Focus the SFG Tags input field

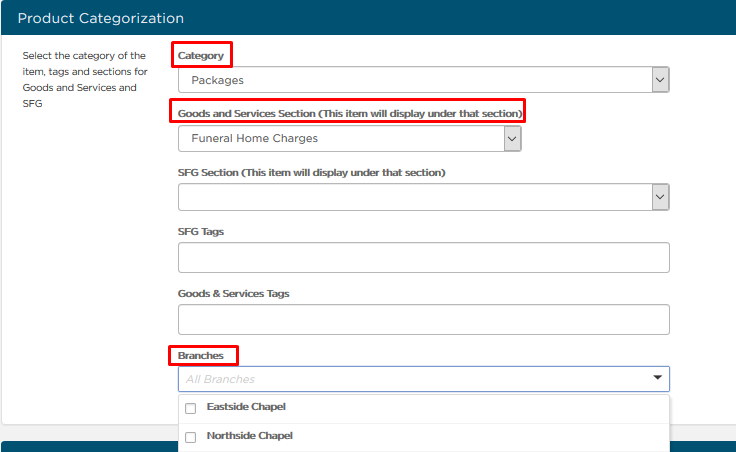point(423,258)
